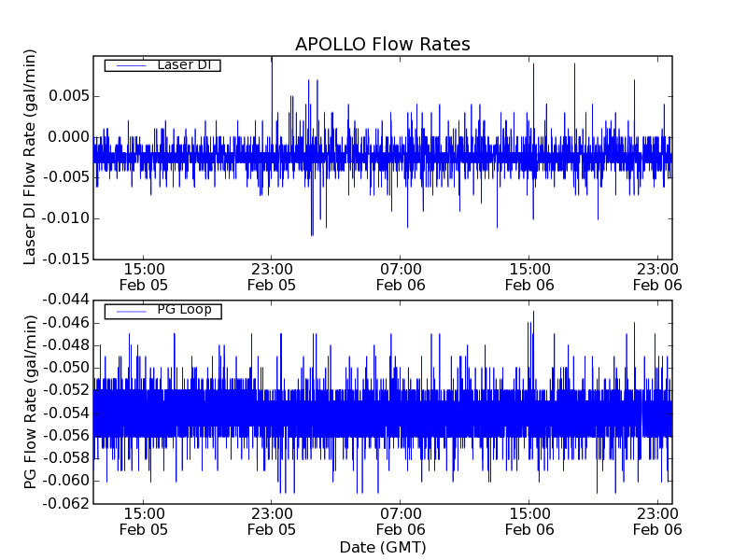
Task: Click the blue line sample in Laser DI legend
Action: [x=129, y=65]
